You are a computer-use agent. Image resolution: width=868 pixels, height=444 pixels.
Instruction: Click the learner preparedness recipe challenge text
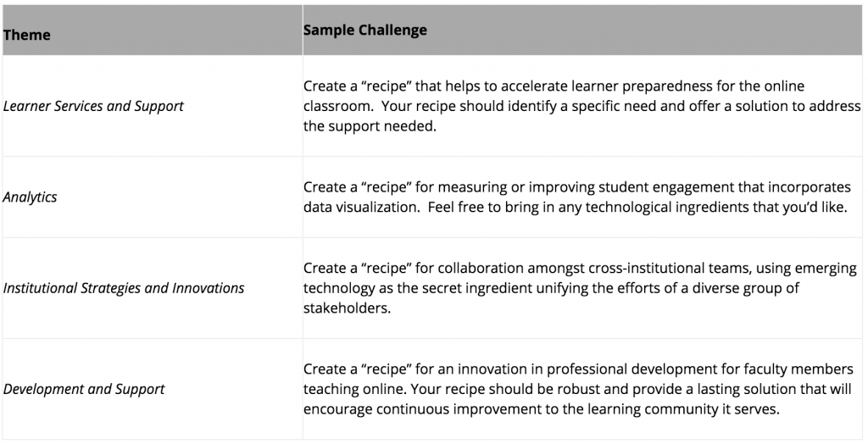click(x=581, y=106)
